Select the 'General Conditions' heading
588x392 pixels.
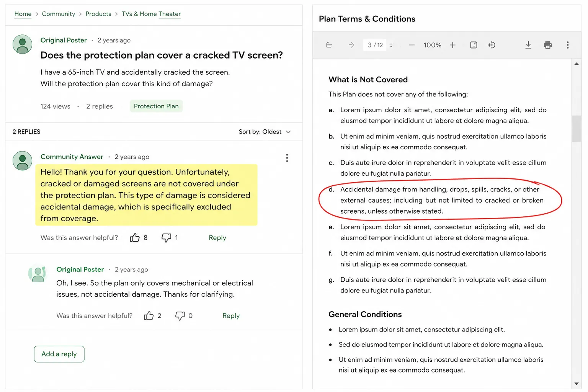pos(365,314)
